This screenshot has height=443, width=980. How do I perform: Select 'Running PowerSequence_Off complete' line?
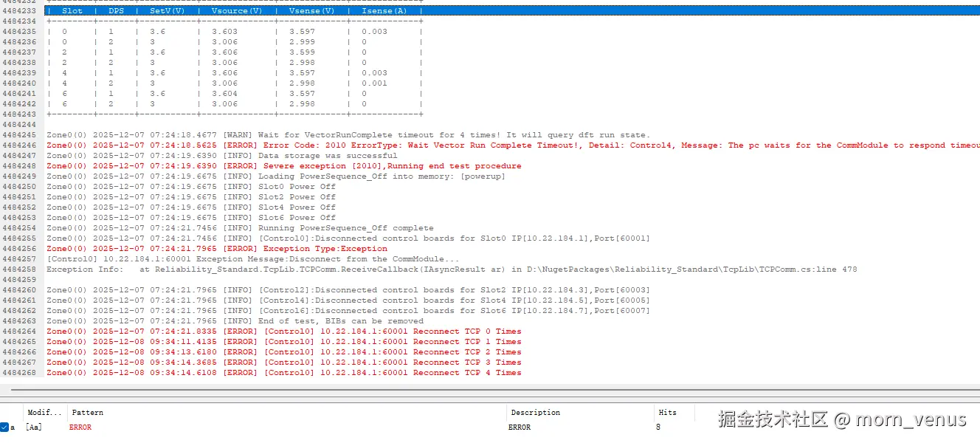240,228
